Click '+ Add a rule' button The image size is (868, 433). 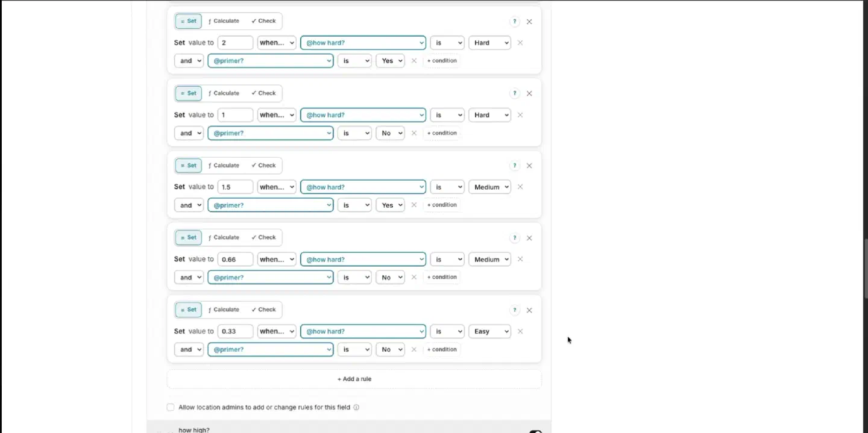(x=354, y=379)
